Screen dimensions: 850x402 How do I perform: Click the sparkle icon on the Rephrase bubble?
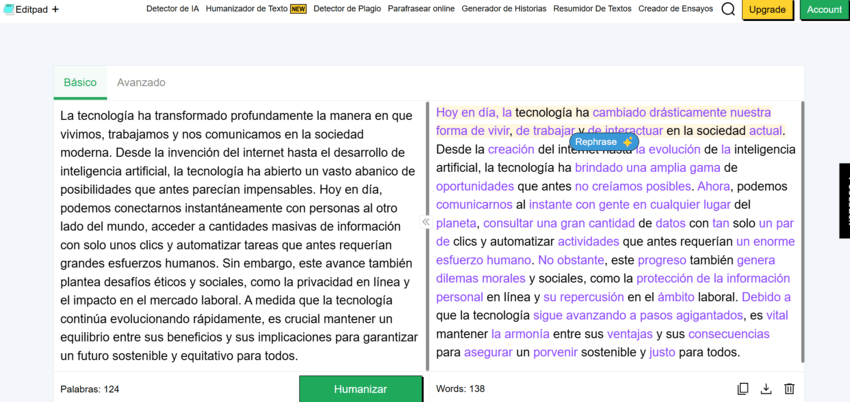pyautogui.click(x=628, y=142)
